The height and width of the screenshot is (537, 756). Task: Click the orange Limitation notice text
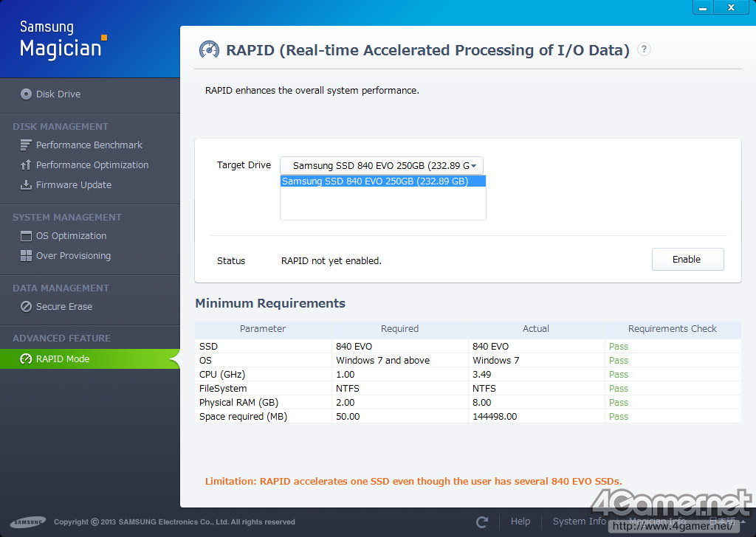(x=413, y=481)
